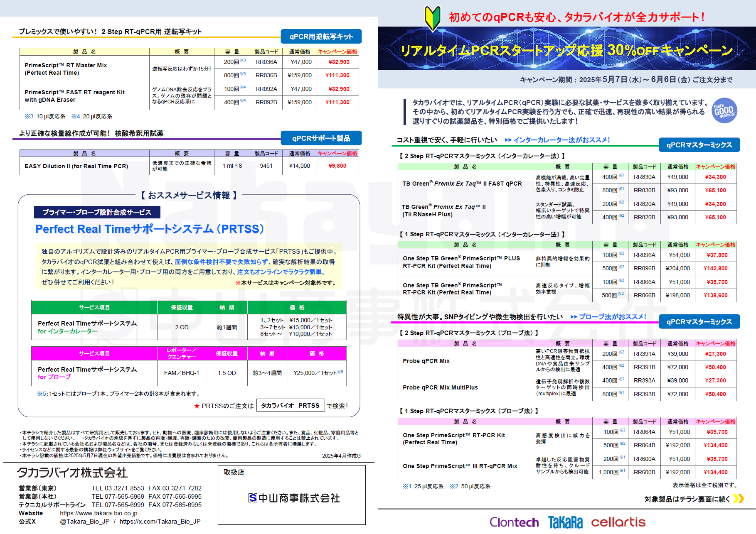Open the @Takara_Bio_JP X handle
This screenshot has height=534, width=756.
85,522
